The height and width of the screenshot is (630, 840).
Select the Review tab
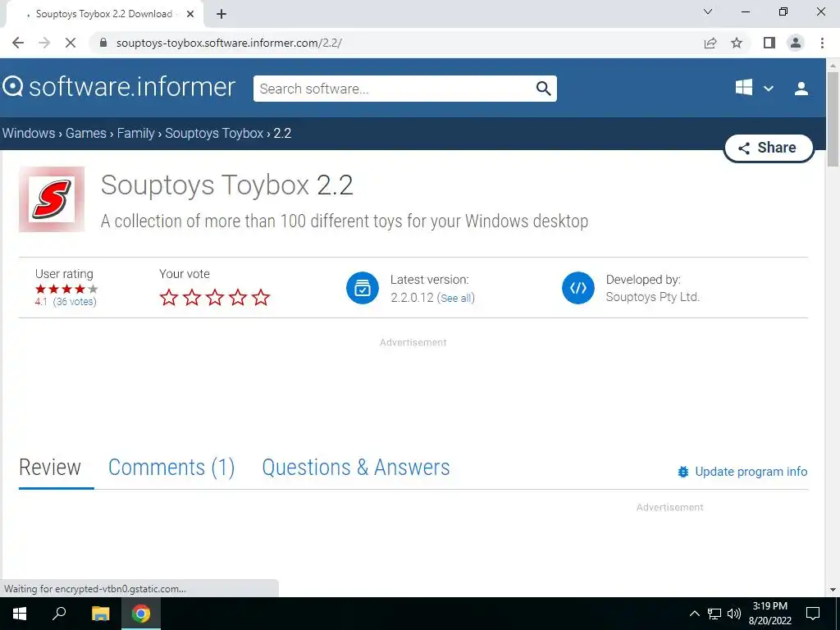(50, 467)
